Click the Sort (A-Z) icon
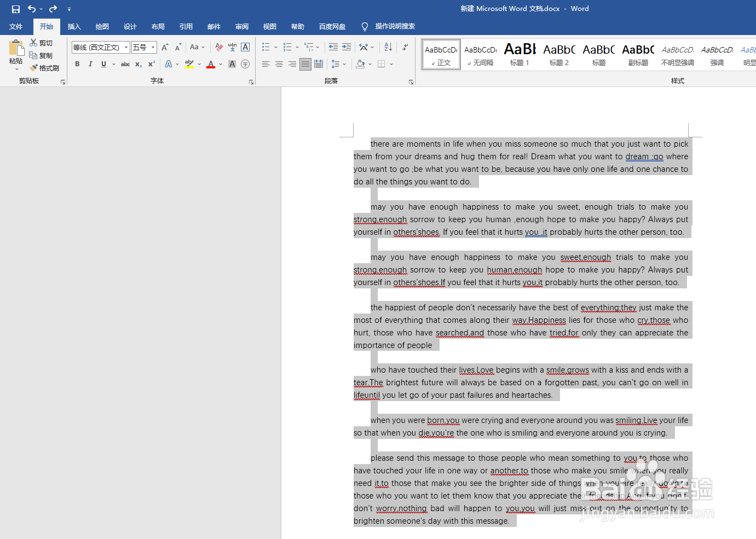Screen dimensions: 756x539 tap(388, 47)
